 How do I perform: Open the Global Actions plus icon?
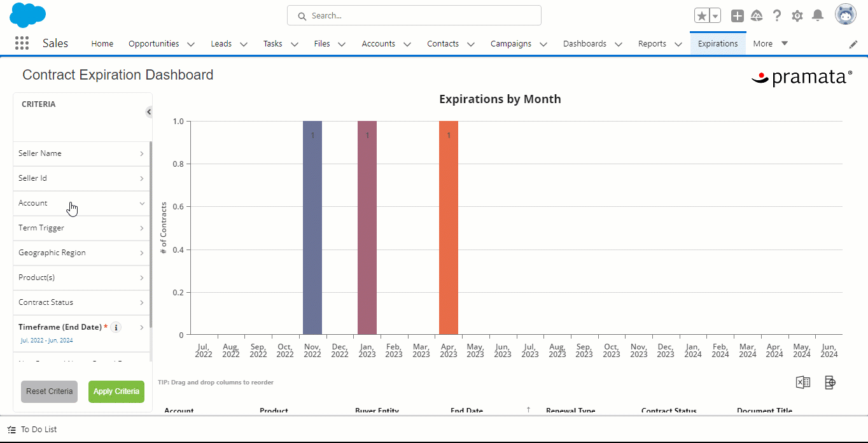click(x=737, y=16)
